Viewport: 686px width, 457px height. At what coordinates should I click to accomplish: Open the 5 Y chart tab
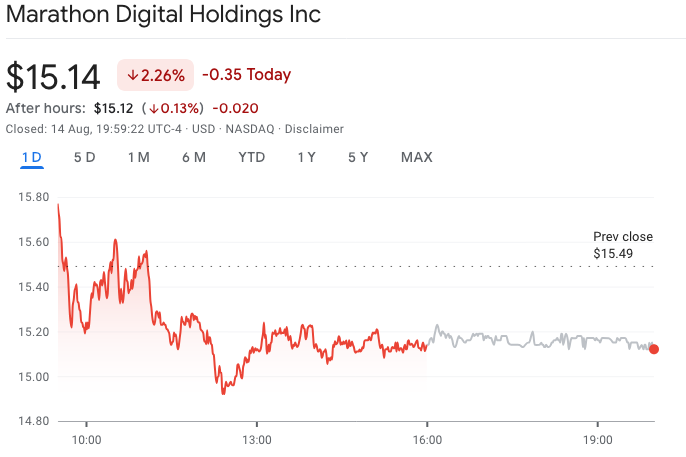point(358,157)
